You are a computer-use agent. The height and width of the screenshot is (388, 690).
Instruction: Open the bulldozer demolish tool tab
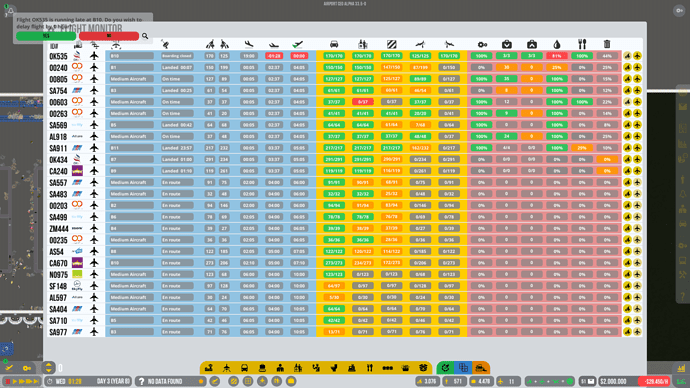tap(481, 368)
